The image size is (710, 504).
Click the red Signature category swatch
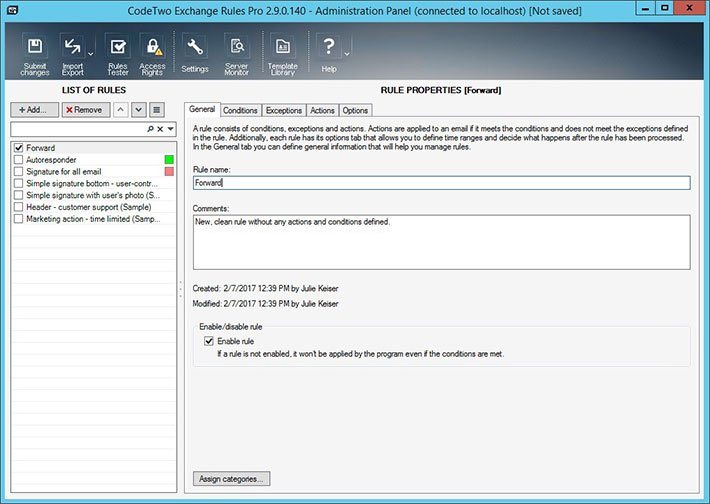[169, 171]
